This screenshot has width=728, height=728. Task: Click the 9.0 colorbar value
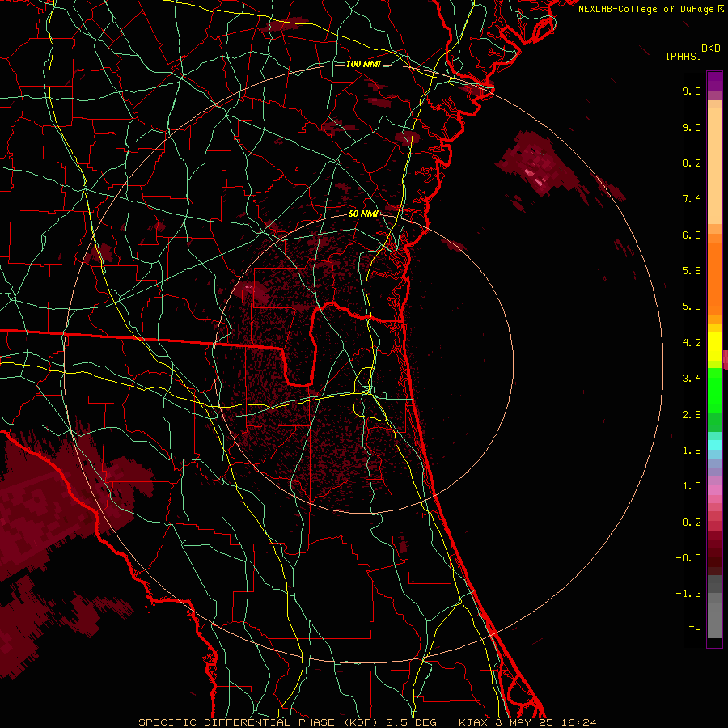(692, 127)
